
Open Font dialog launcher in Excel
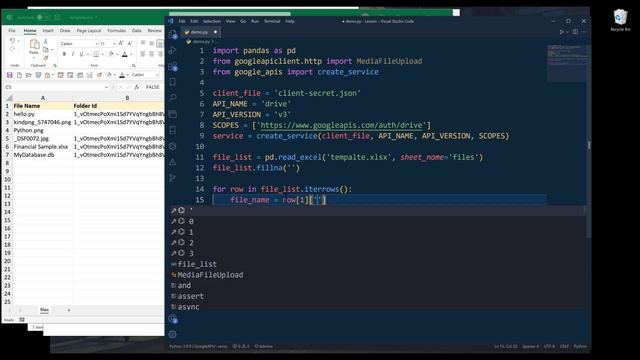133,65
